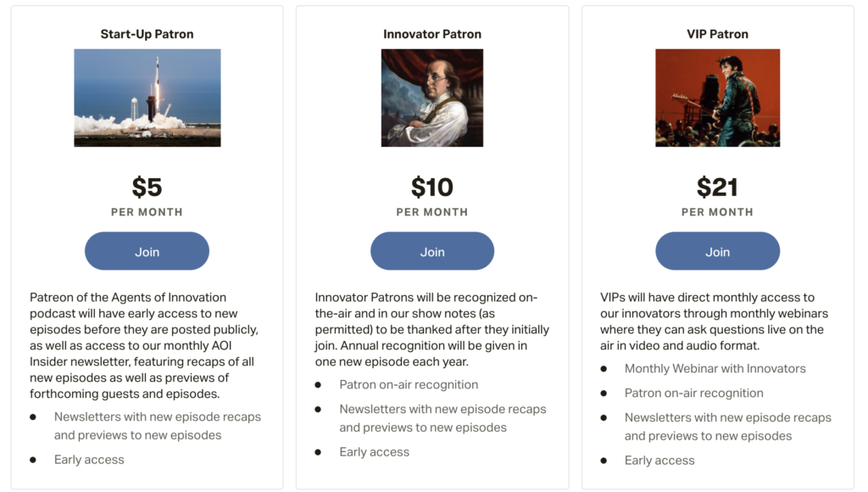Join the VIP Patron $21 tier
This screenshot has width=868, height=492.
(x=717, y=251)
